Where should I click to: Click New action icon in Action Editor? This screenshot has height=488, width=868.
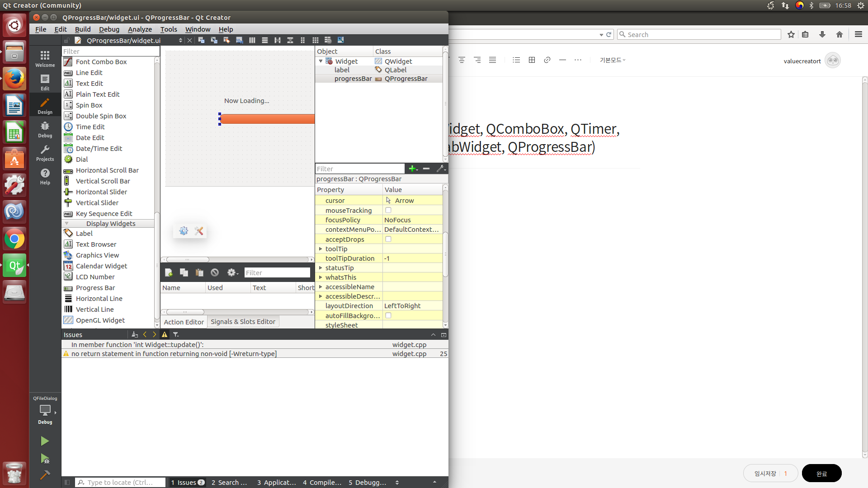(169, 272)
